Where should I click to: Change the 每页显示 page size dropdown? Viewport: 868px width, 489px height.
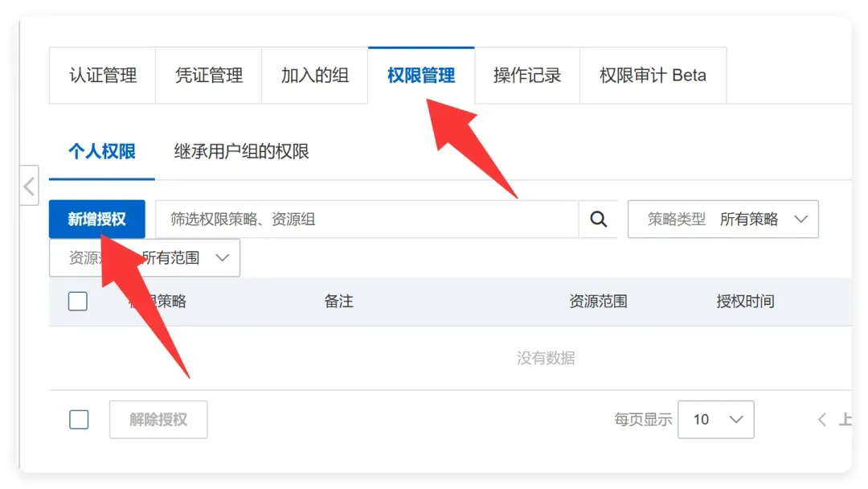[716, 420]
